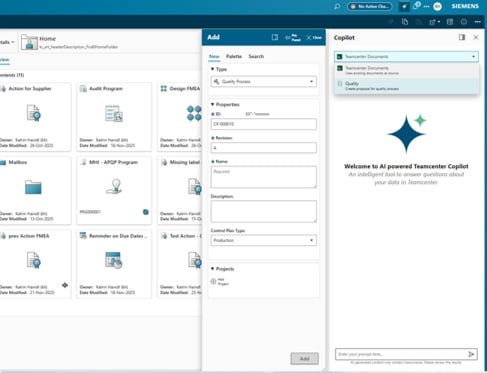Open the information icon in command bar
The width and height of the screenshot is (487, 373).
(x=464, y=22)
